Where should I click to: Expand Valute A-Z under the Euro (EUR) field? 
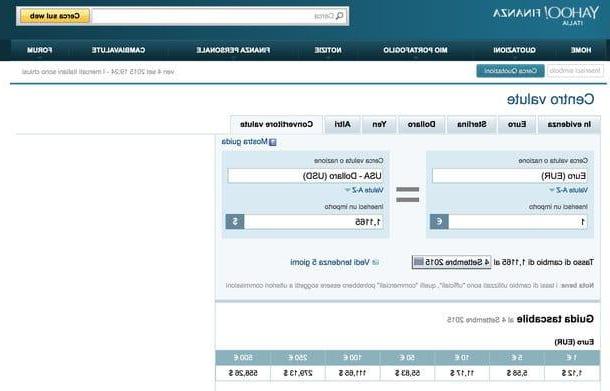coord(568,190)
